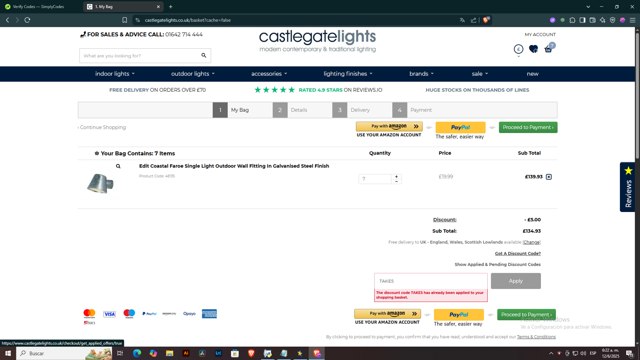Increase quantity with the up stepper arrow
This screenshot has width=640, height=360.
396,176
